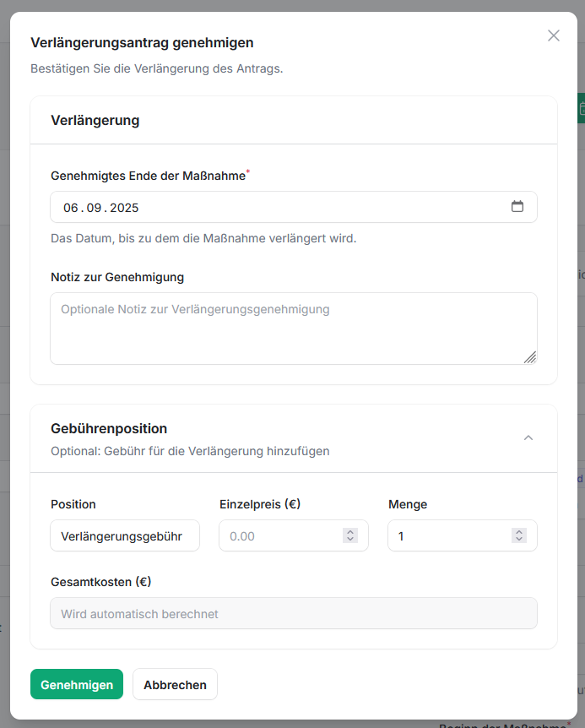Viewport: 585px width, 728px height.
Task: Click into the Notiz zur Genehmigung textarea
Action: click(293, 329)
